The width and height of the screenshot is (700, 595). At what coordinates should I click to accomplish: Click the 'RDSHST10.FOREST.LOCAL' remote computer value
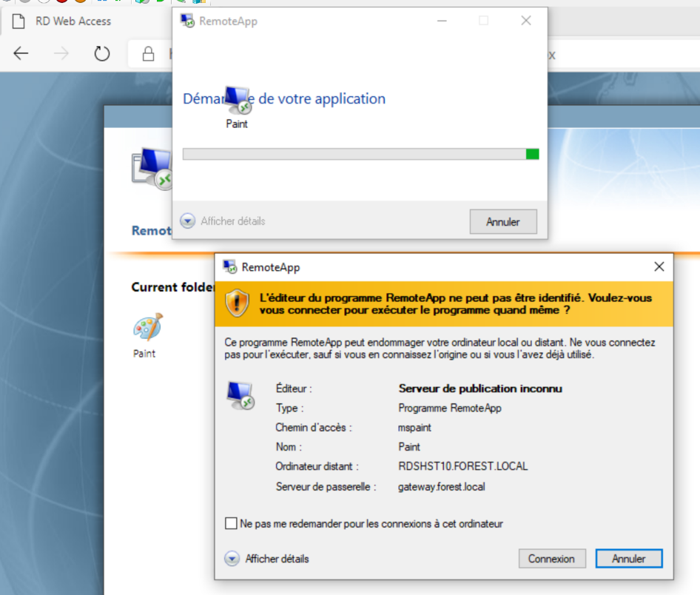[x=463, y=466]
